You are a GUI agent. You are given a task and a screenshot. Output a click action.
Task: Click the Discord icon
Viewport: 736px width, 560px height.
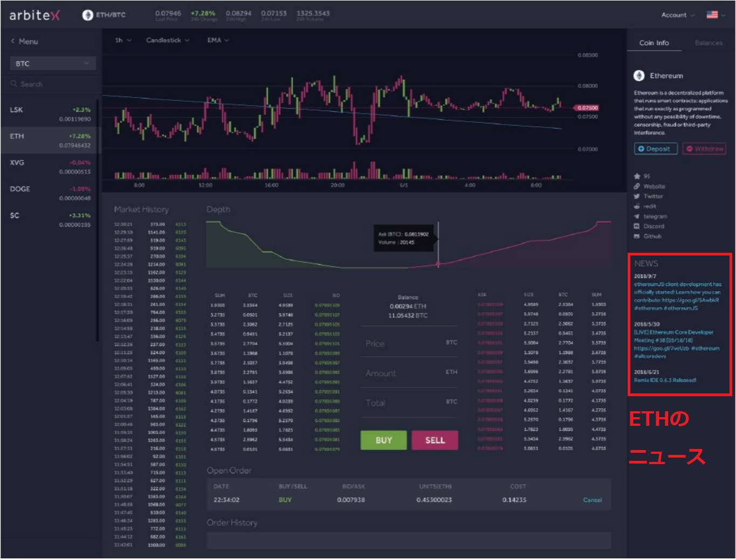coord(637,226)
